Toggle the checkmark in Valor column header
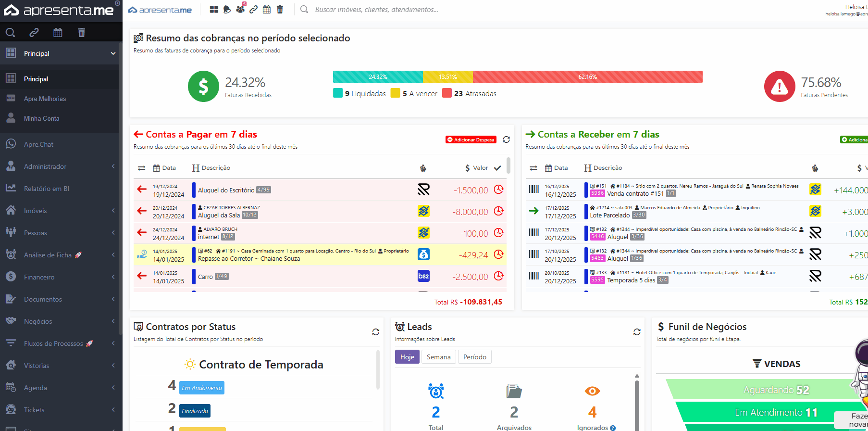This screenshot has height=431, width=868. [x=497, y=168]
